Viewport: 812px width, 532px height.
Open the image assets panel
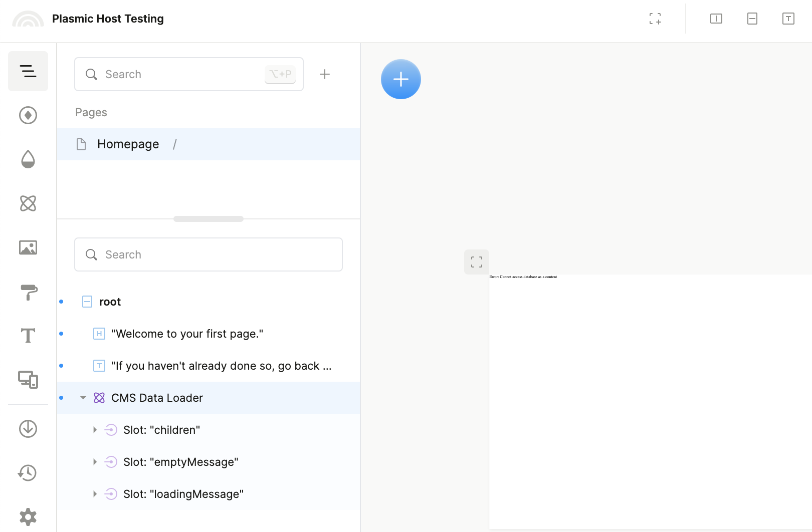coord(28,247)
